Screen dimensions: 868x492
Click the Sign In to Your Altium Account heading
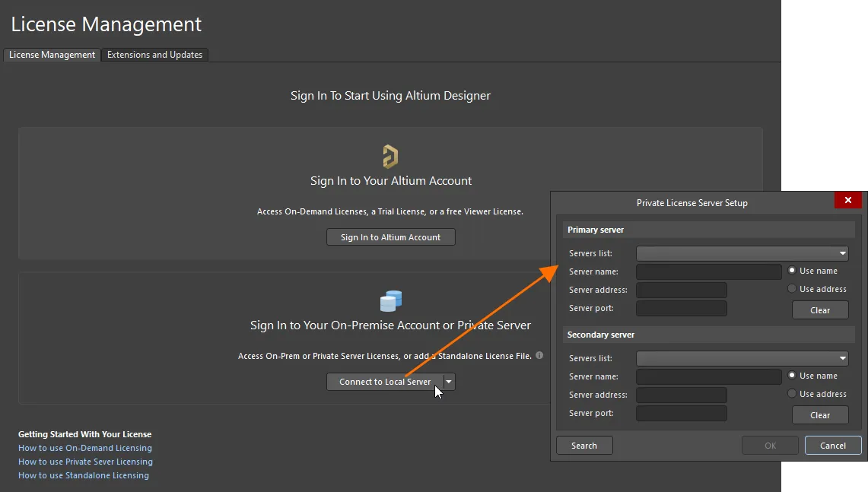click(391, 181)
